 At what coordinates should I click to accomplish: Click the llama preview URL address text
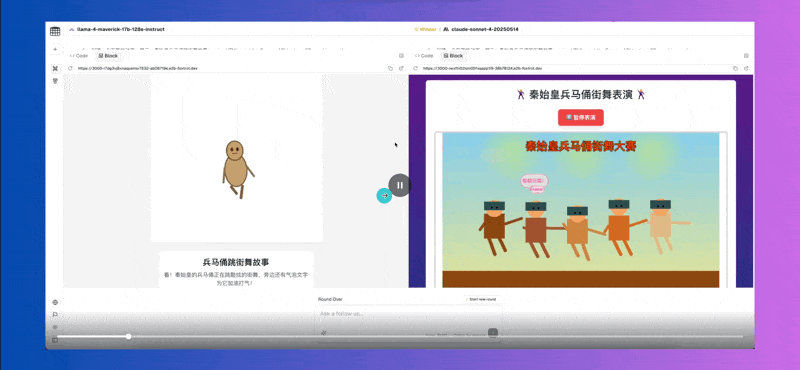pos(137,68)
